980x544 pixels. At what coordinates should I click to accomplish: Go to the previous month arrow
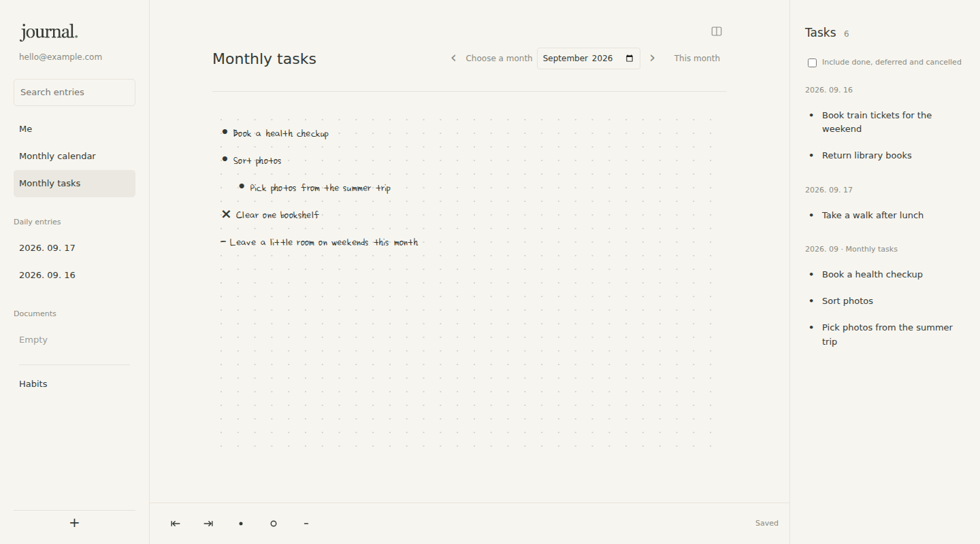coord(453,58)
